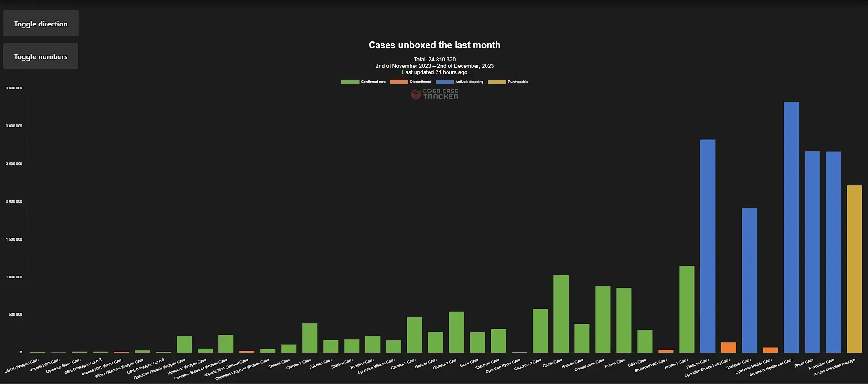Click the Anubis Collection Package yellow bar
This screenshot has width=868, height=384.
click(x=854, y=269)
